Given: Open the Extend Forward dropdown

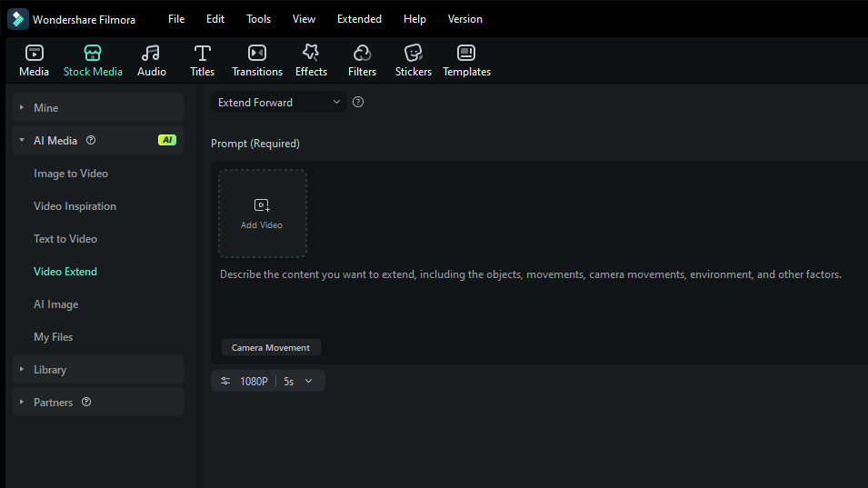Looking at the screenshot, I should pyautogui.click(x=278, y=103).
